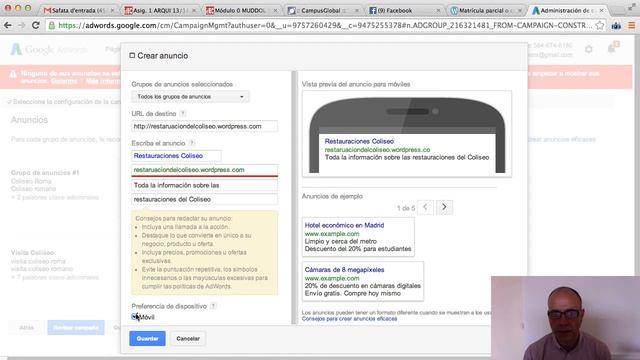The height and width of the screenshot is (360, 640).
Task: Click the dialog's vertical scrollbar
Action: pyautogui.click(x=294, y=198)
